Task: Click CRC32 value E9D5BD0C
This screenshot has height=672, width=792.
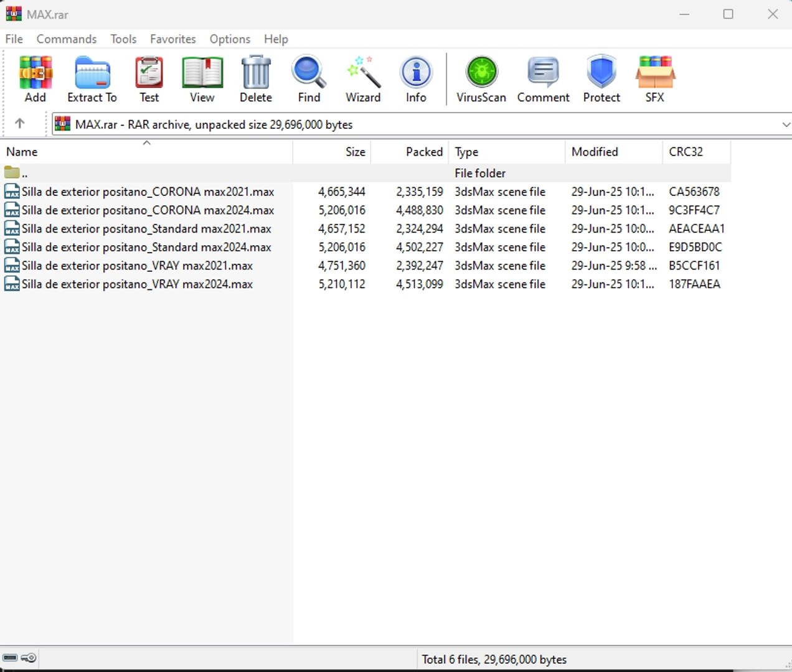Action: [x=695, y=247]
